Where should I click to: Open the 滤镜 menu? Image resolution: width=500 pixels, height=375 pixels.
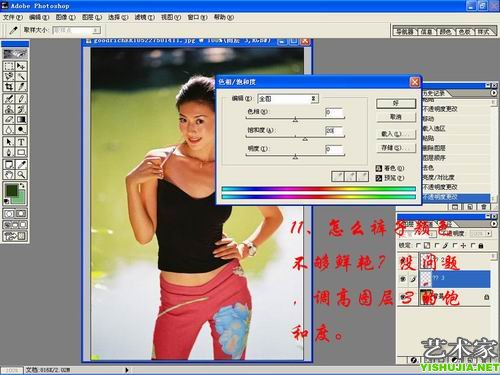click(x=145, y=17)
